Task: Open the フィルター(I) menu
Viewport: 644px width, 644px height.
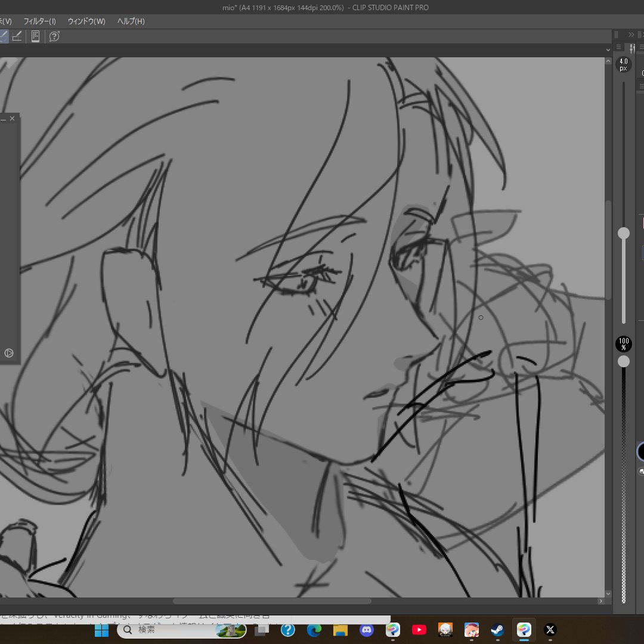Action: coord(39,21)
